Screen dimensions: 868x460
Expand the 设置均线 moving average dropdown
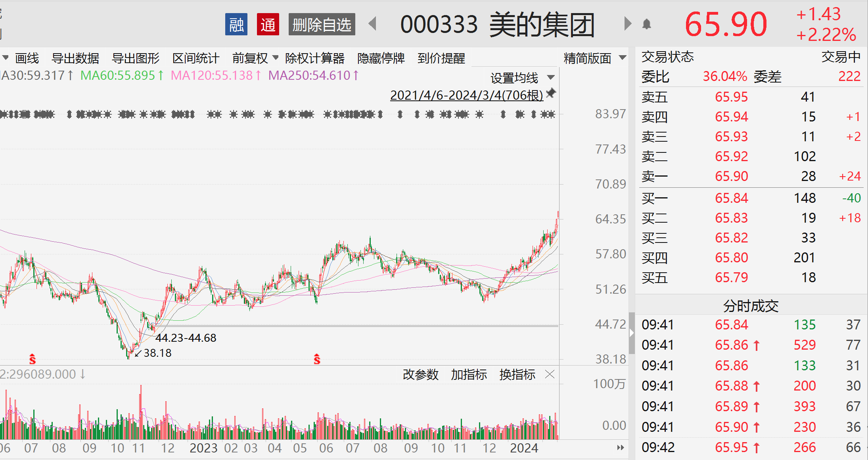(522, 78)
